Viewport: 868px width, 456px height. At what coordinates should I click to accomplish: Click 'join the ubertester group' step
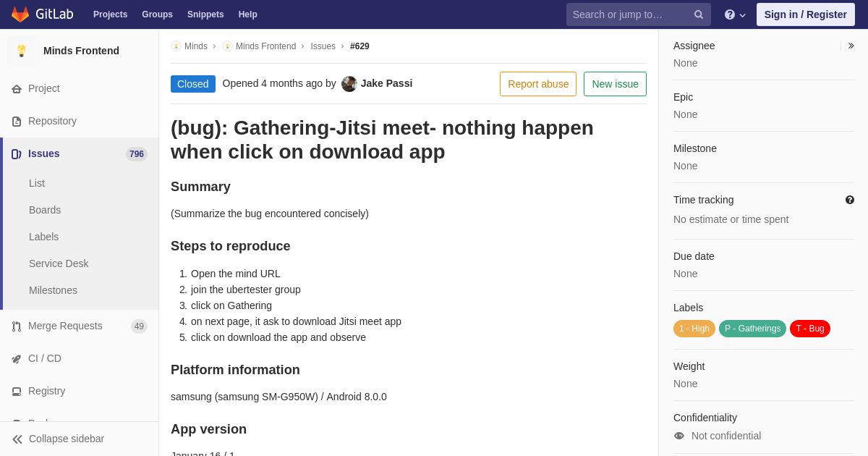coord(246,290)
